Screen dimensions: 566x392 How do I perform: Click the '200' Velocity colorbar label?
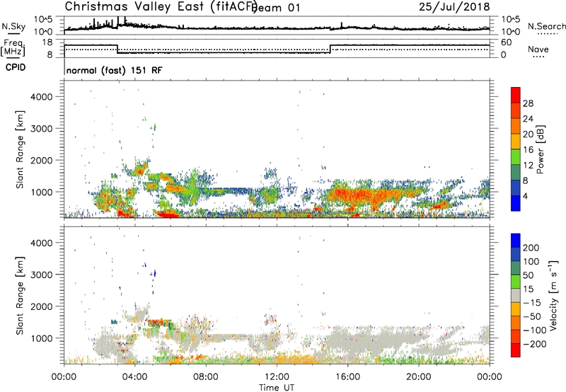point(531,248)
